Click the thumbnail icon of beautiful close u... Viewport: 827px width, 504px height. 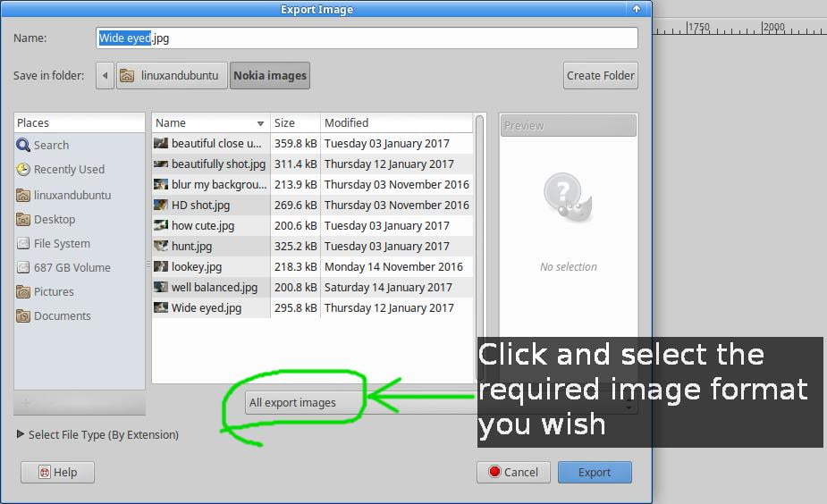pos(161,143)
